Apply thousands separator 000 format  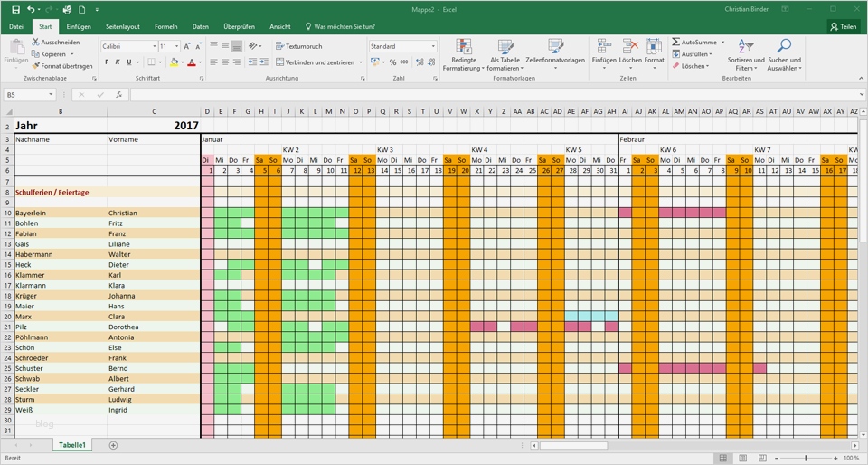(404, 62)
